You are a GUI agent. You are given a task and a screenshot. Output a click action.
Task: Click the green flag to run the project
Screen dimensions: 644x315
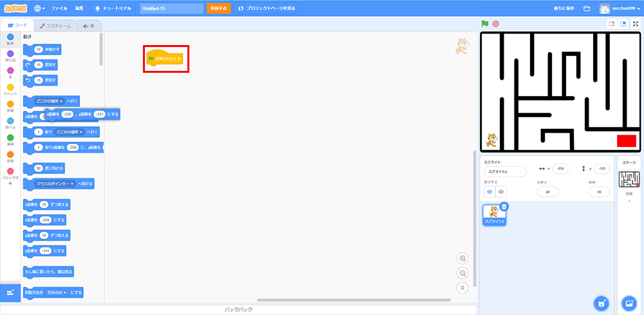(x=485, y=24)
